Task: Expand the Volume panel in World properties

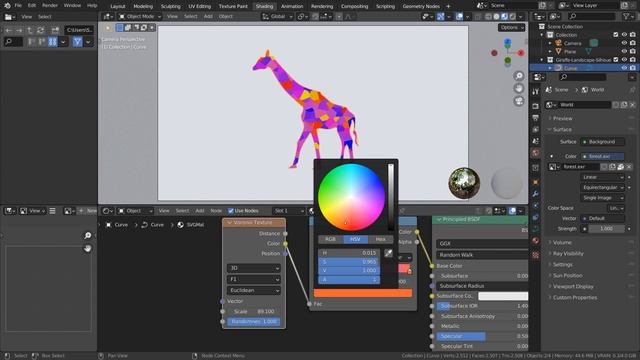Action: 562,242
